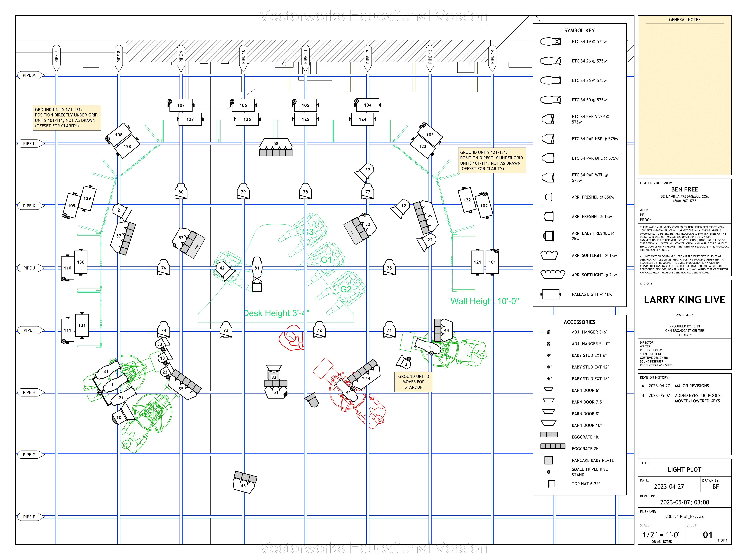This screenshot has width=747, height=560.
Task: Select Arri Softlight 2kw symbol
Action: tap(553, 275)
